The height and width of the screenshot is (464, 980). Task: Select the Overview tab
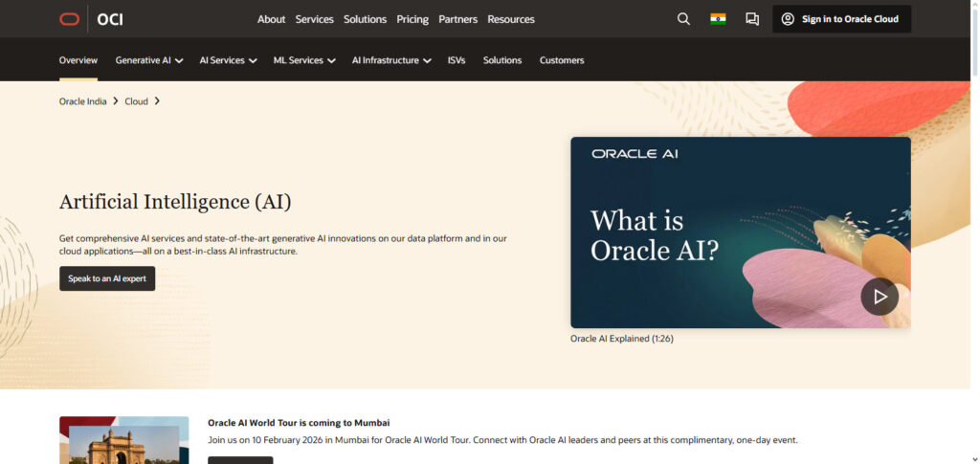[78, 60]
